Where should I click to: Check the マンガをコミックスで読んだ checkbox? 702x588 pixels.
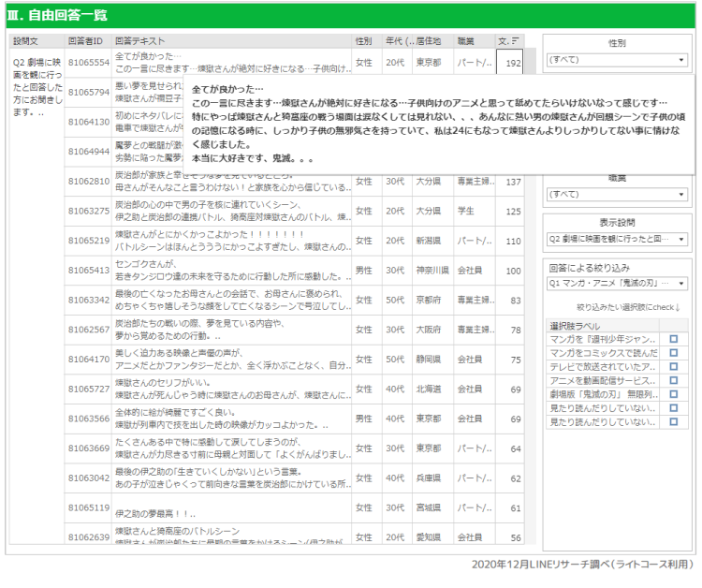(x=672, y=352)
